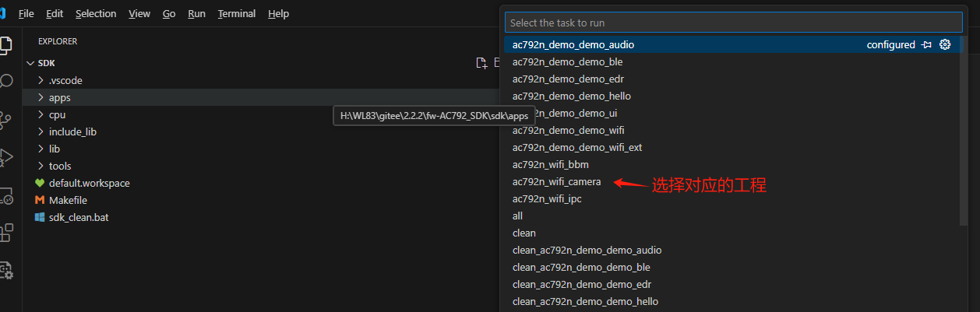Select the 'all' build task
Image resolution: width=980 pixels, height=312 pixels.
734,216
